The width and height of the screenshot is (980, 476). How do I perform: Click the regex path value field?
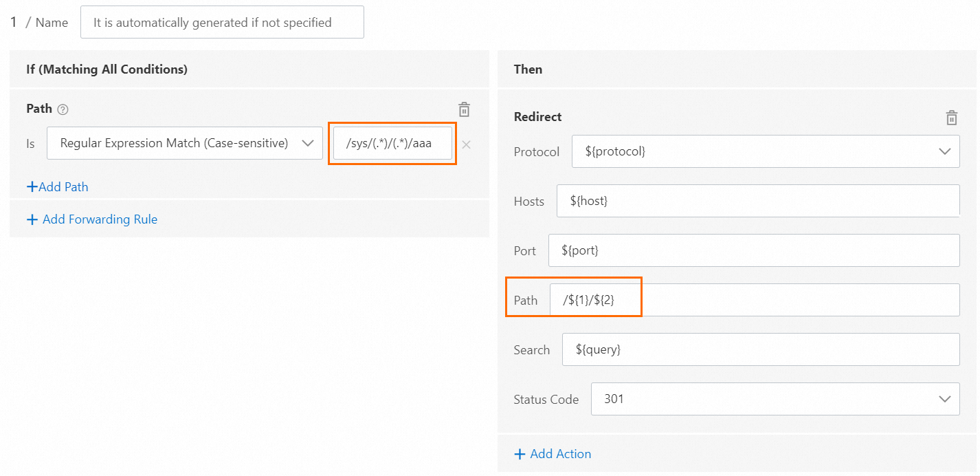pos(392,143)
